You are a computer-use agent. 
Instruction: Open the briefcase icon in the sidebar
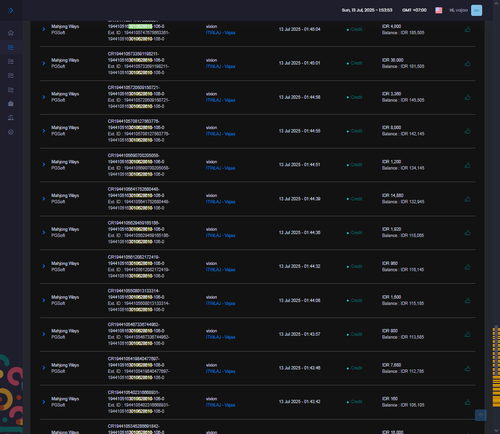(x=11, y=104)
